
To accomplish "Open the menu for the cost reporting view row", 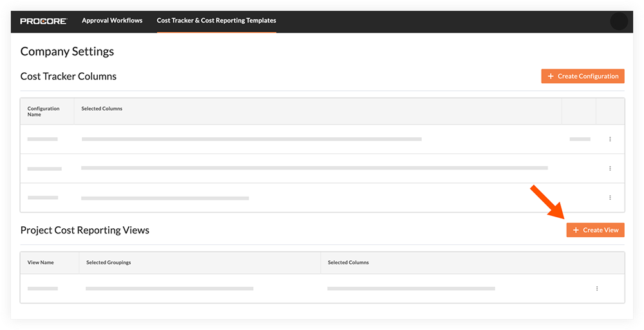I will coord(597,289).
